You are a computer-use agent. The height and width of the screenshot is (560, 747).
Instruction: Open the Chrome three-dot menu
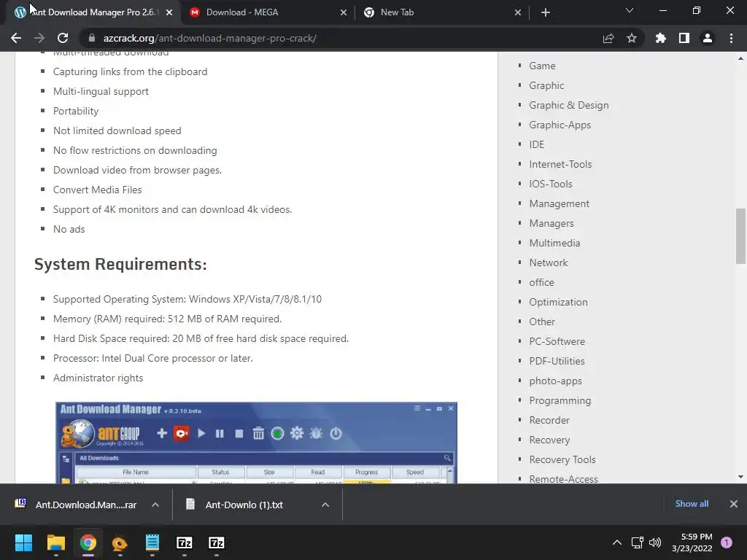(731, 38)
